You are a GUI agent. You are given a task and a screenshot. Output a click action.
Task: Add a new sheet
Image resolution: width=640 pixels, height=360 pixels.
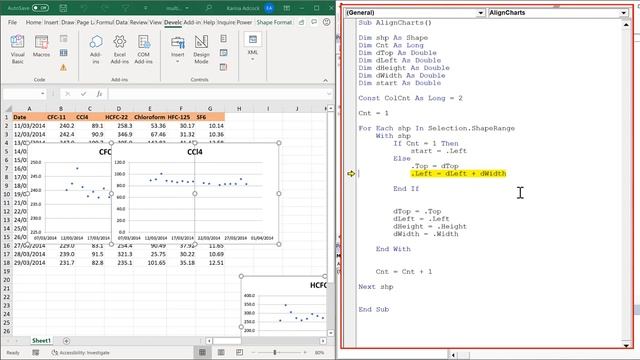click(x=67, y=340)
